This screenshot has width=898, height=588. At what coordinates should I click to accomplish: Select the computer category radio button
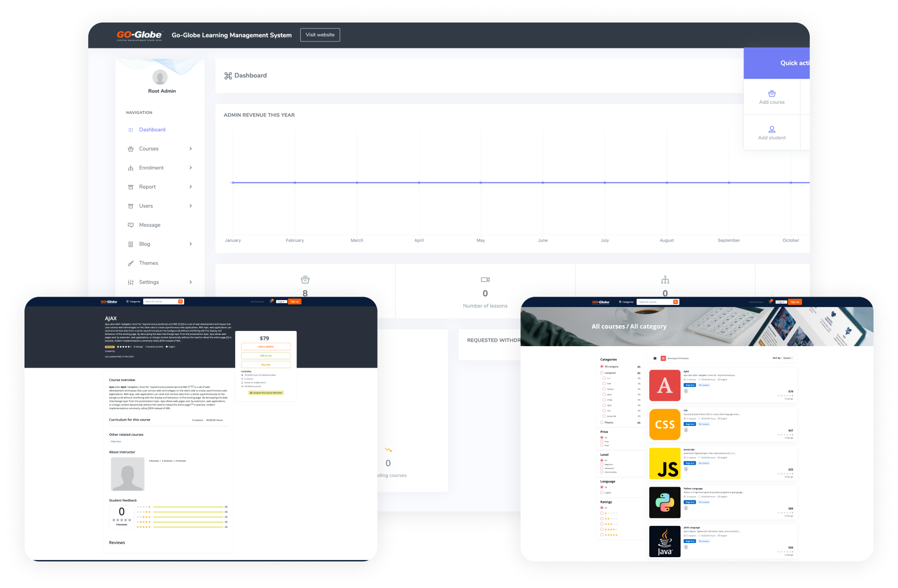602,373
